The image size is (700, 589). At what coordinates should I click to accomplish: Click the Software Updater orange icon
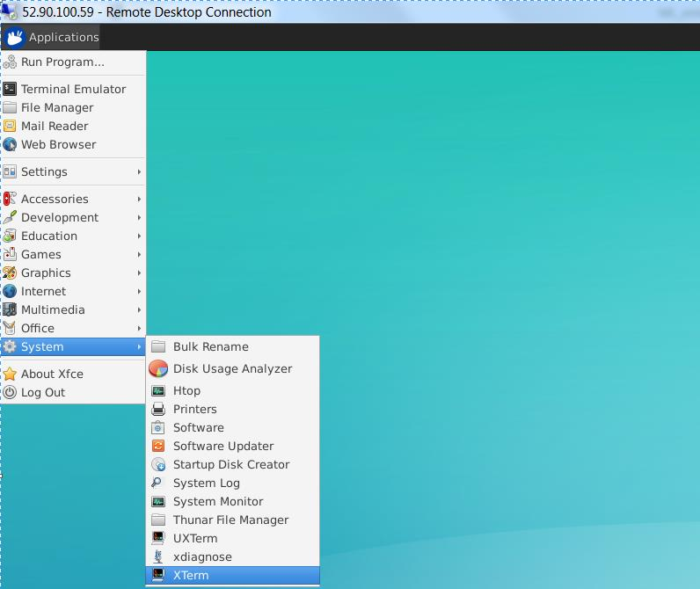tap(158, 446)
